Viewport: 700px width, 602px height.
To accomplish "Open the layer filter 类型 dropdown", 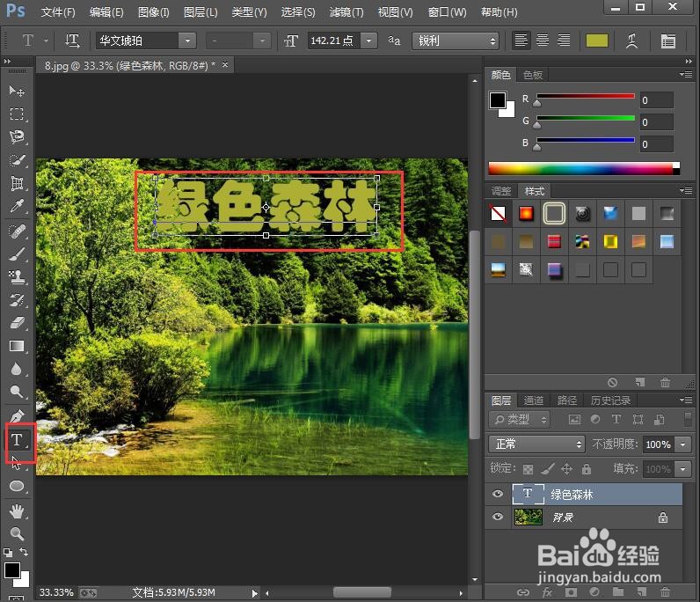I will coord(521,419).
